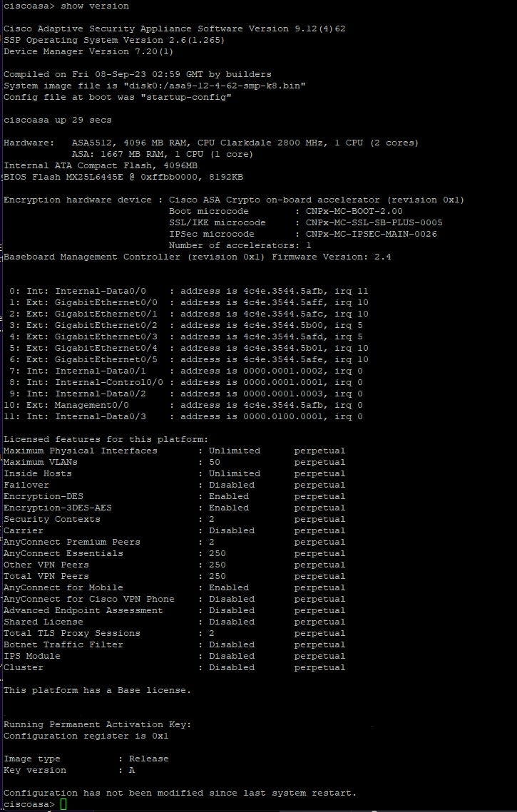Click the GigabitEthernet0/4 interface row
This screenshot has width=517, height=812.
pos(188,348)
